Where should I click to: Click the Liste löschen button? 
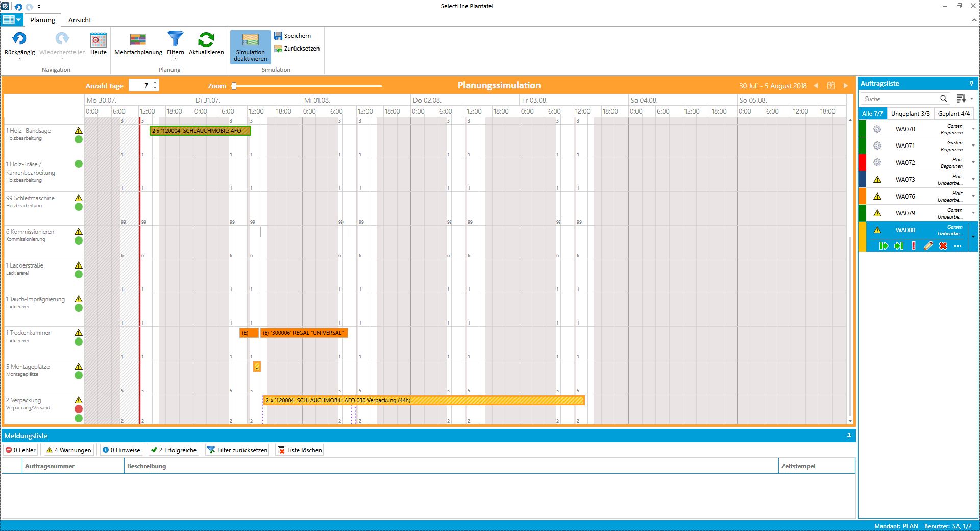point(299,450)
